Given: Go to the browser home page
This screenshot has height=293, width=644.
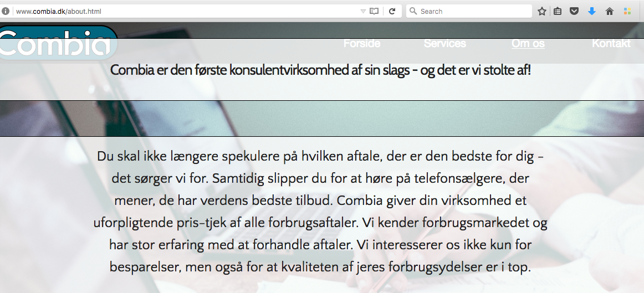Looking at the screenshot, I should pyautogui.click(x=610, y=11).
